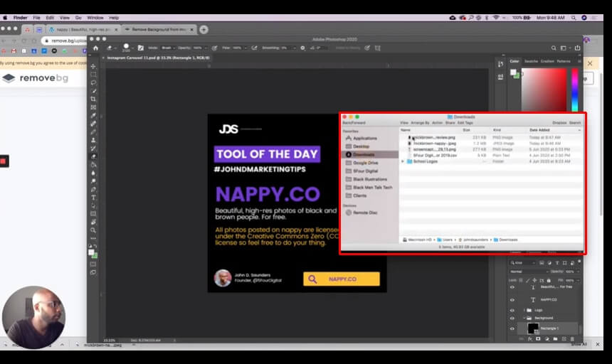Click Applications in Finder sidebar
612x364 pixels.
pyautogui.click(x=365, y=139)
